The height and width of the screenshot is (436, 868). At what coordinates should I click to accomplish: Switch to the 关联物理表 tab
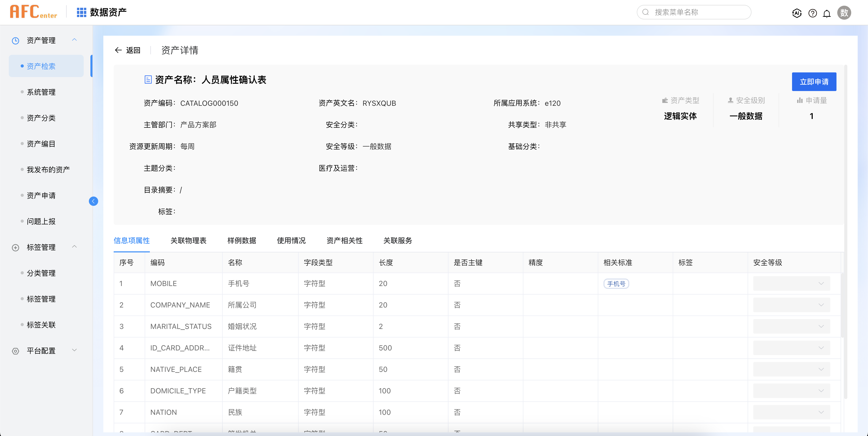(188, 241)
